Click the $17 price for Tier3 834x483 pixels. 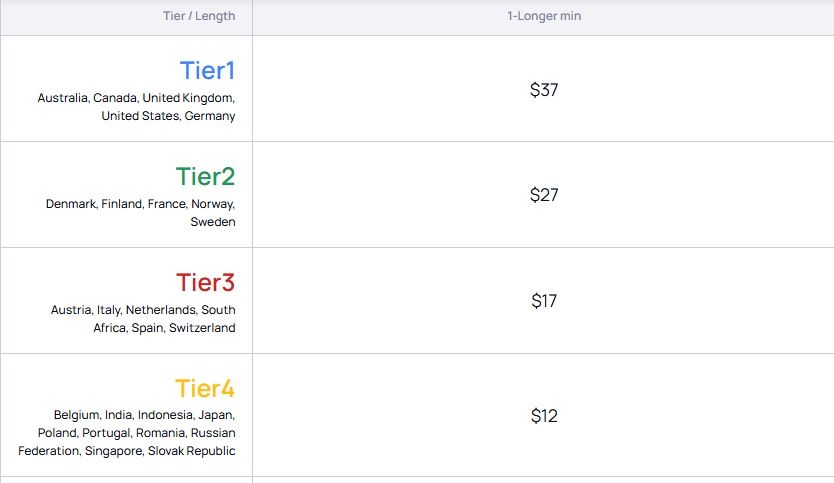[544, 301]
